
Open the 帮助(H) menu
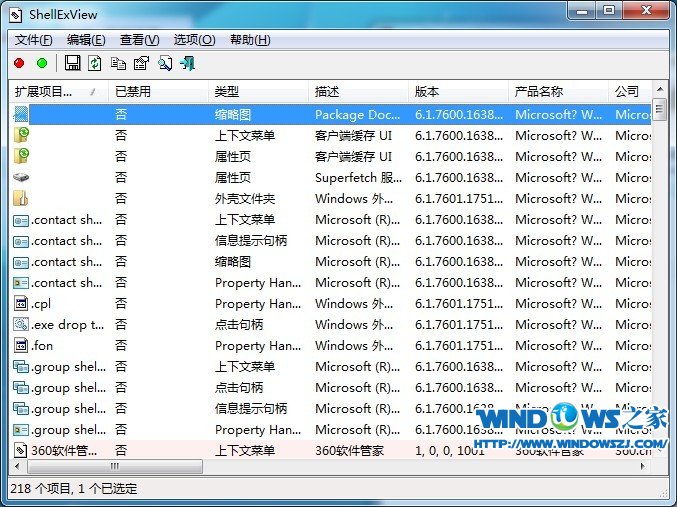pyautogui.click(x=250, y=40)
